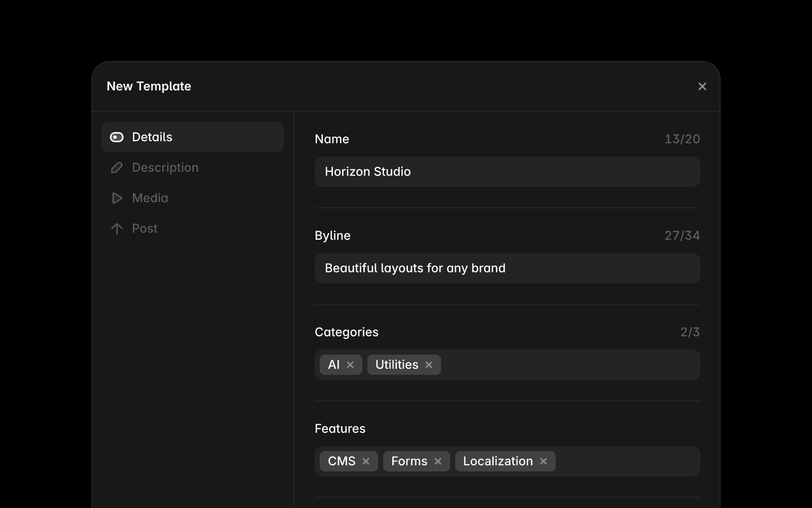The image size is (812, 508).
Task: Select the AI category chip label
Action: click(333, 365)
